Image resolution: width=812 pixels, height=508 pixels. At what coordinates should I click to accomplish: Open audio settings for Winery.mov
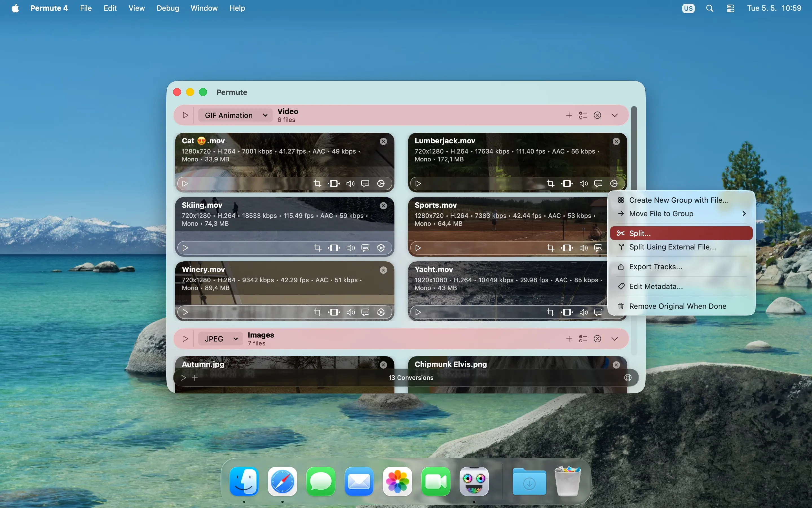point(351,312)
